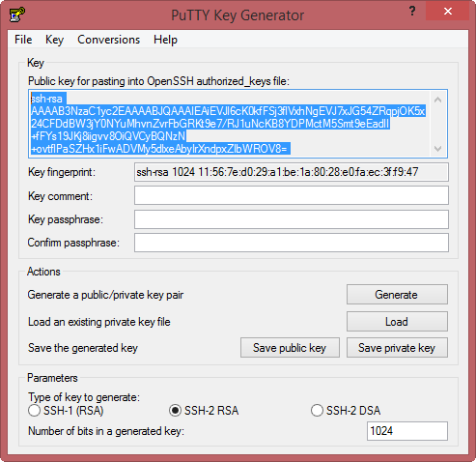Open the File menu
The image size is (476, 462).
(x=23, y=40)
